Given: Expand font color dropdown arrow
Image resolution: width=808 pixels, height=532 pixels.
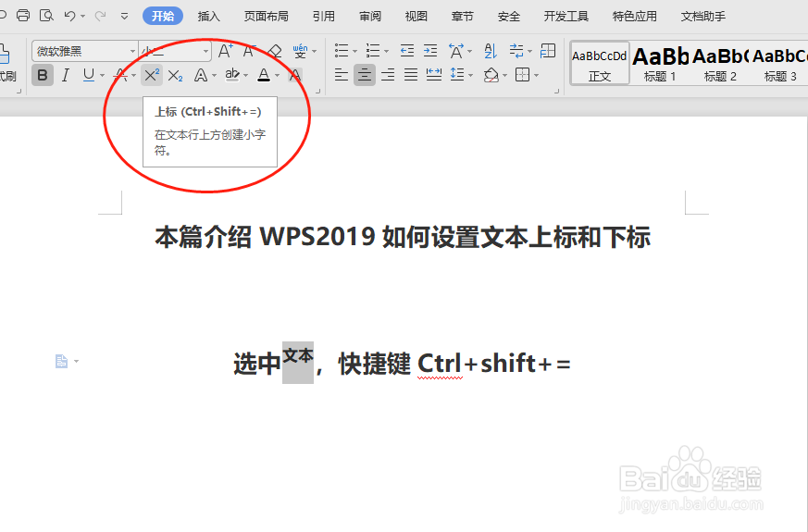Looking at the screenshot, I should (278, 76).
